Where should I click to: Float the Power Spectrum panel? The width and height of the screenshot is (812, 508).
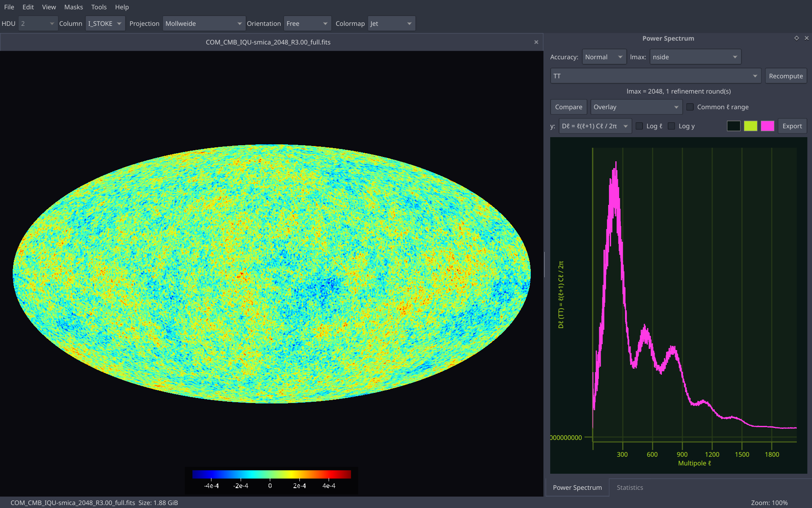coord(796,38)
